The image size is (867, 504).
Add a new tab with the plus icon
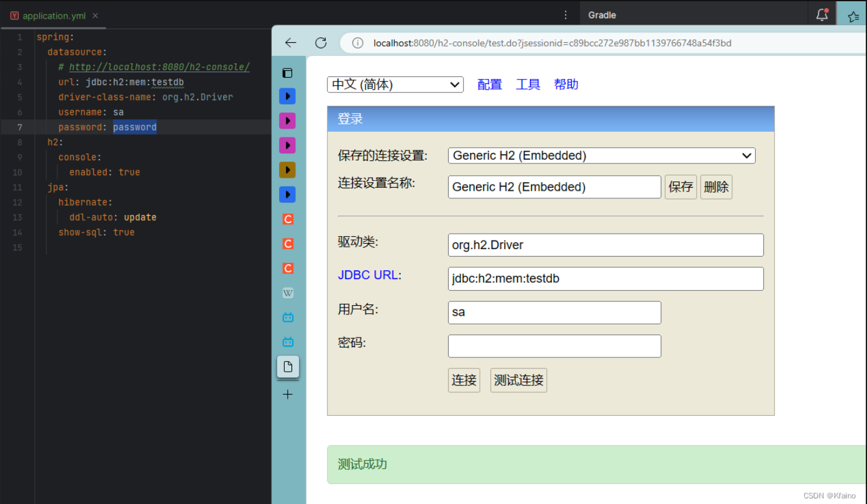pyautogui.click(x=288, y=394)
